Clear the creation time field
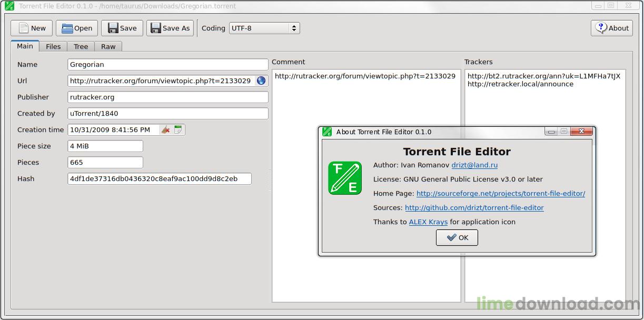 coord(165,129)
